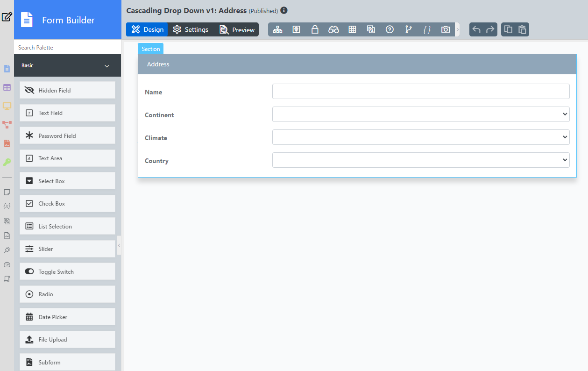Select the Select Box palette element

pyautogui.click(x=67, y=181)
